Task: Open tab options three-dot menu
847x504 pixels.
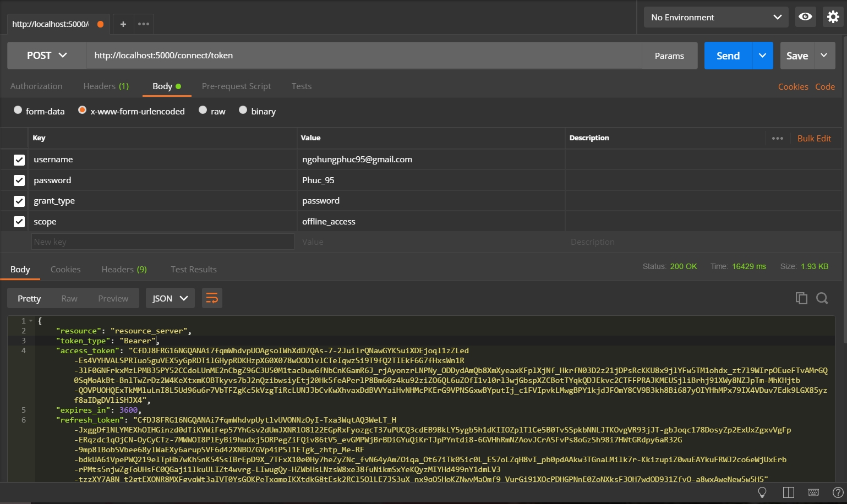Action: [144, 24]
